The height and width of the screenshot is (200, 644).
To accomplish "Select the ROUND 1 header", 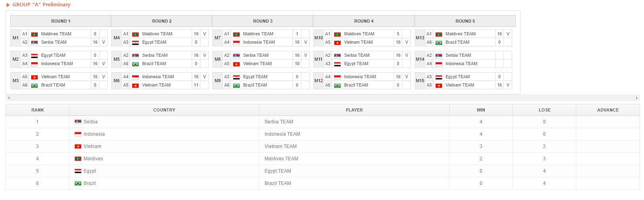I will 61,21.
